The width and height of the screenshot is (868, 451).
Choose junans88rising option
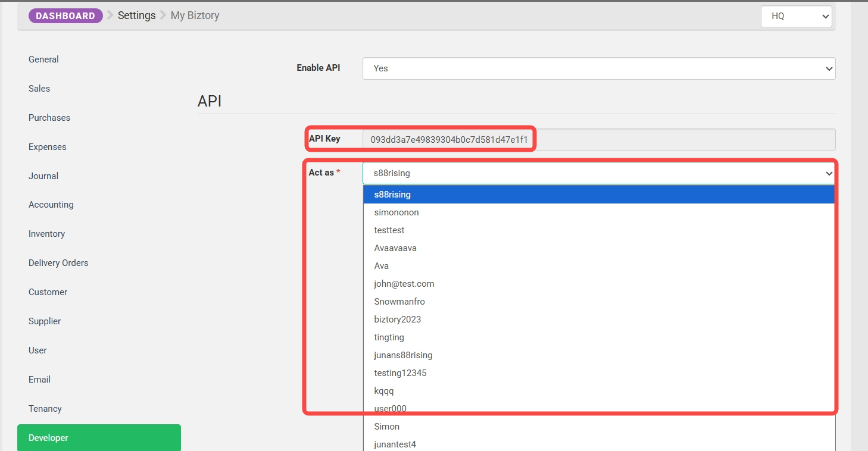pyautogui.click(x=599, y=355)
